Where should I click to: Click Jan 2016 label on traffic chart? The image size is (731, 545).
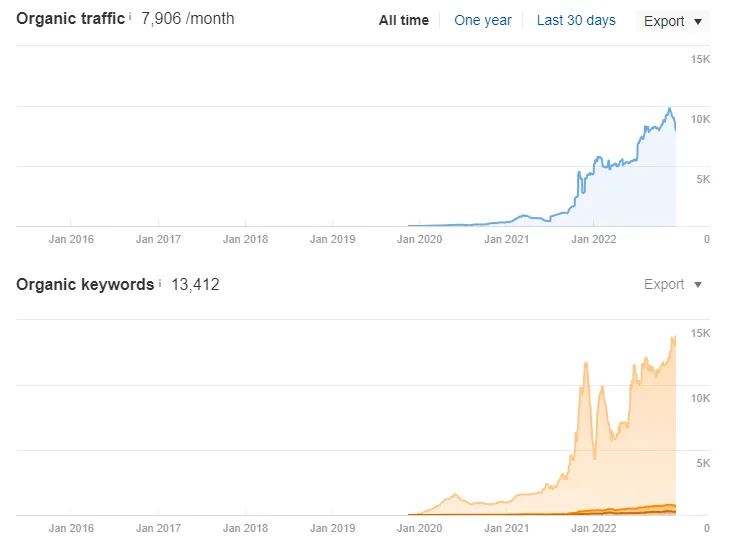(71, 239)
